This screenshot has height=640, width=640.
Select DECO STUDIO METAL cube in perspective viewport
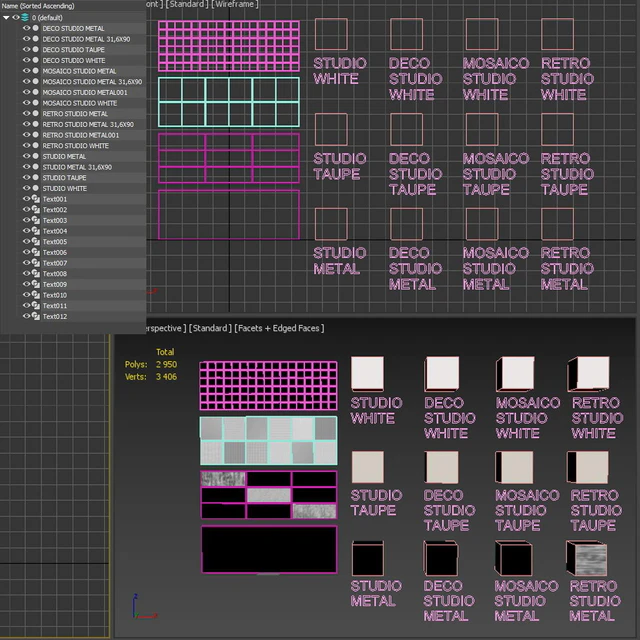(441, 558)
